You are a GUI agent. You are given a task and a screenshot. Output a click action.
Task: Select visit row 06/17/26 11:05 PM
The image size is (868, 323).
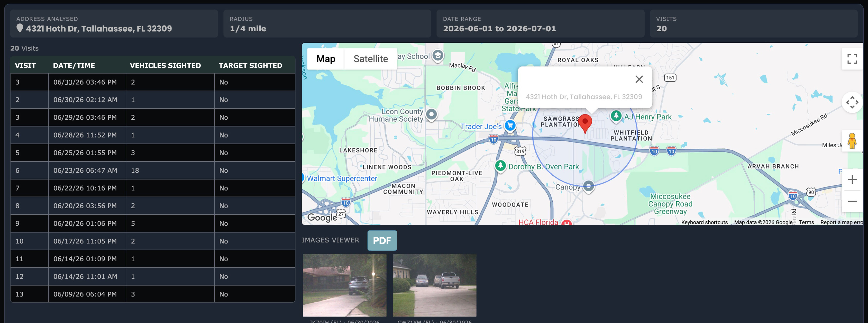(153, 241)
